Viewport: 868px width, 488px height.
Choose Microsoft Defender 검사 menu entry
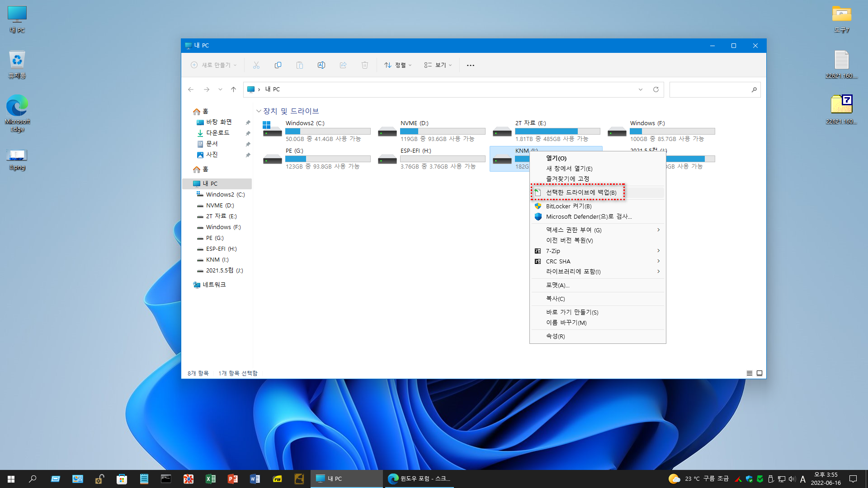tap(598, 216)
